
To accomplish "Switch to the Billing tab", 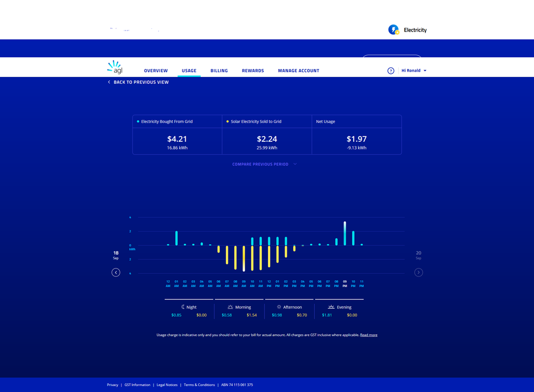I will coord(219,70).
